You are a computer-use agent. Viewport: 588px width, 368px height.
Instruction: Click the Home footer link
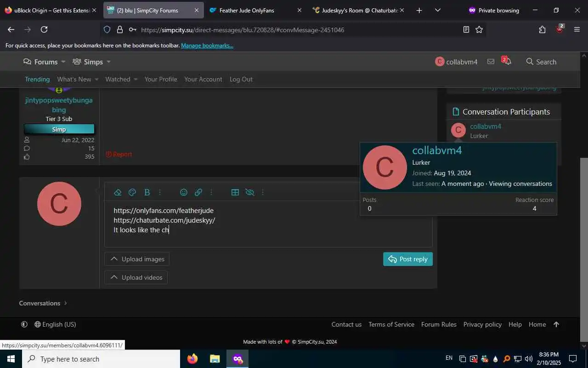click(537, 324)
